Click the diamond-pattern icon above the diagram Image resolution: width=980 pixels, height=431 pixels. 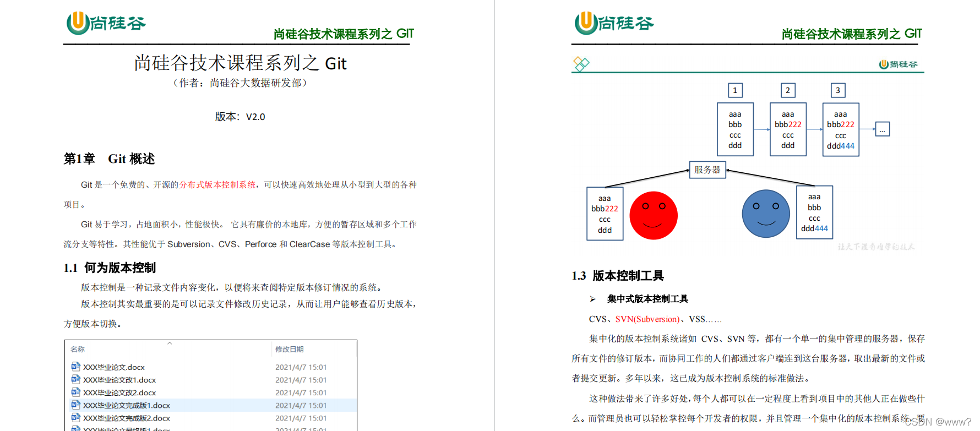coord(581,64)
